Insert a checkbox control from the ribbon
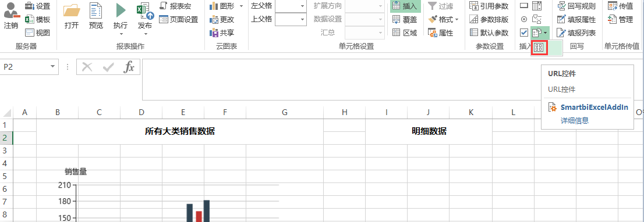This screenshot has height=222, width=644. click(523, 33)
